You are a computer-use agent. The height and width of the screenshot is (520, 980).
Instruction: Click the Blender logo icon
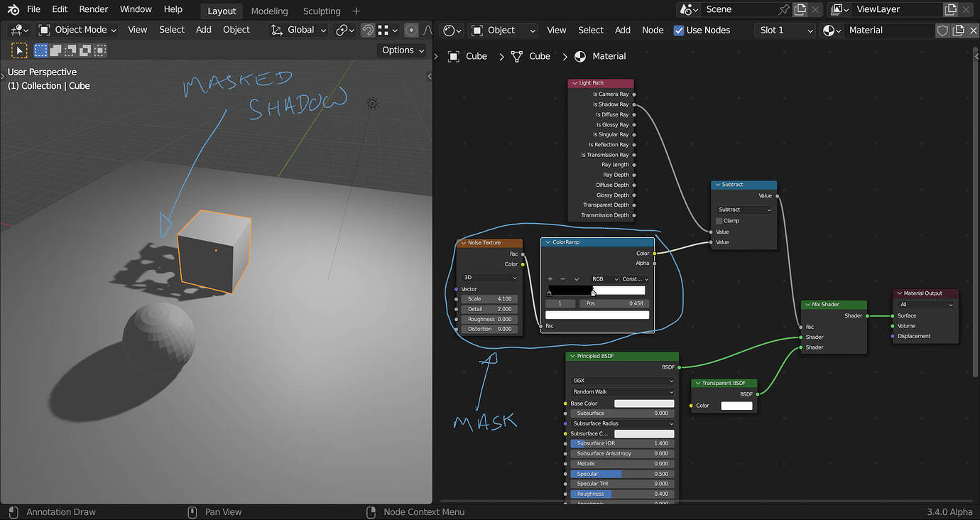coord(13,10)
